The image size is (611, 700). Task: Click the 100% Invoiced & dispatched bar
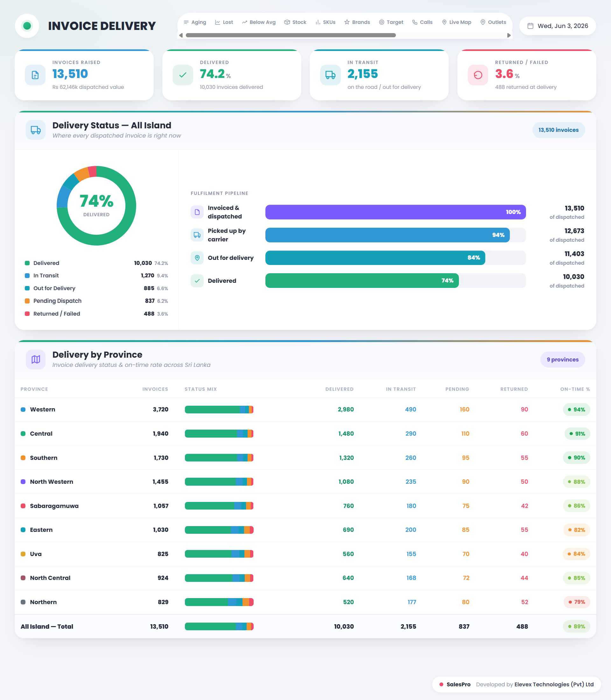(x=396, y=212)
